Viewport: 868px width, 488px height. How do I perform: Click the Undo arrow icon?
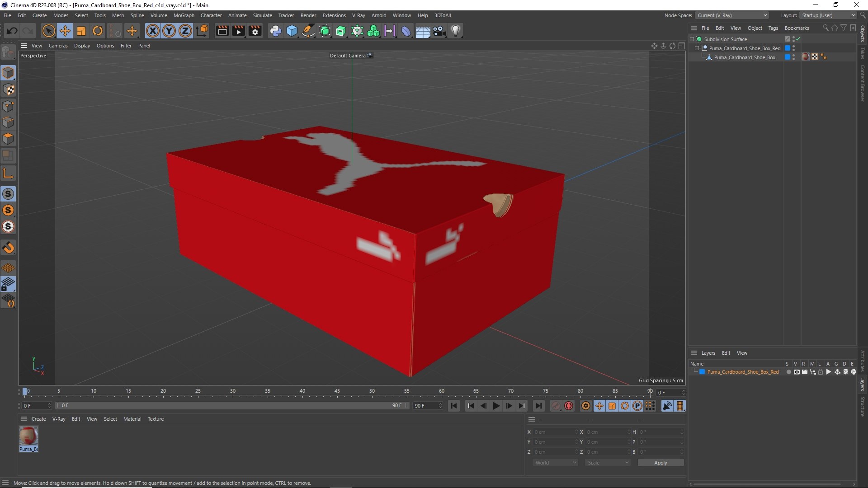[x=12, y=31]
